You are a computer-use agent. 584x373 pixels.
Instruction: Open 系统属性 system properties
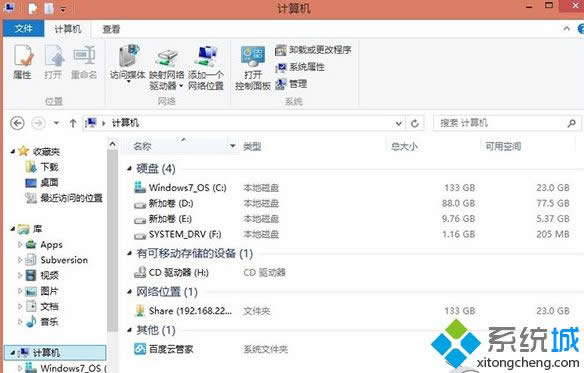coord(300,67)
